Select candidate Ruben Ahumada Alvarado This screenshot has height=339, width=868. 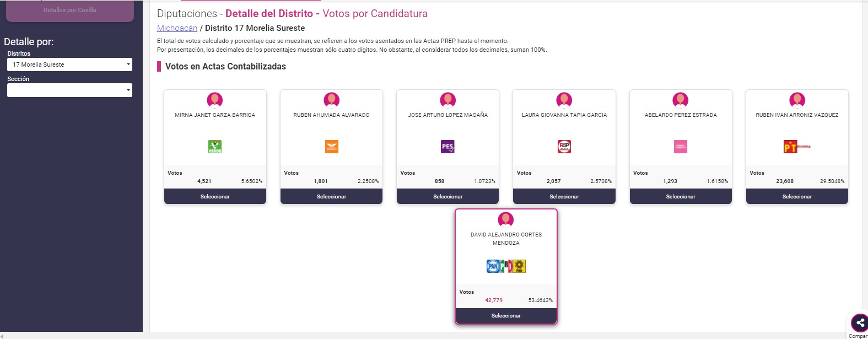331,196
